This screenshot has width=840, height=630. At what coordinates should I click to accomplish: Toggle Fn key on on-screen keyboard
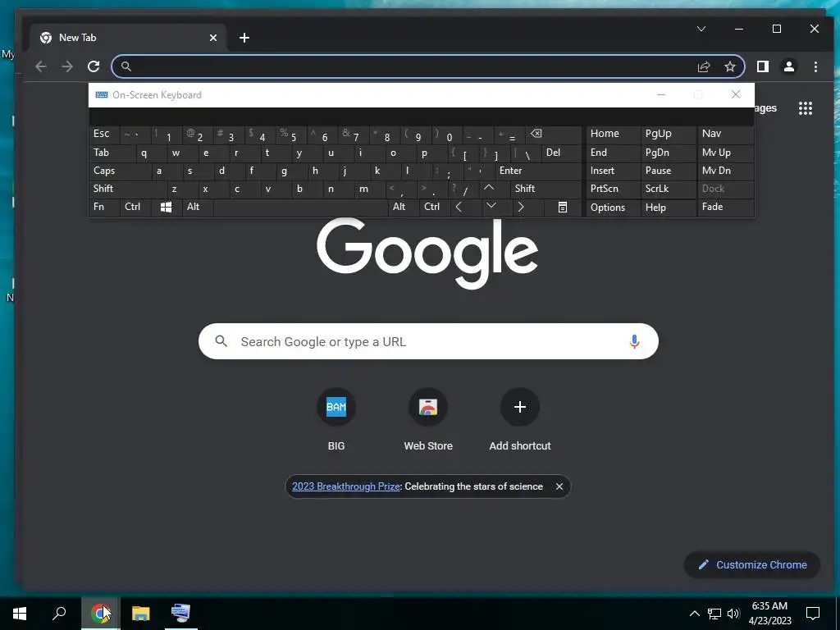(x=104, y=208)
